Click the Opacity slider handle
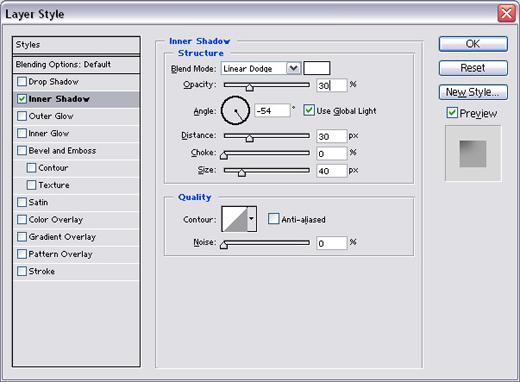The height and width of the screenshot is (382, 520). pos(249,87)
